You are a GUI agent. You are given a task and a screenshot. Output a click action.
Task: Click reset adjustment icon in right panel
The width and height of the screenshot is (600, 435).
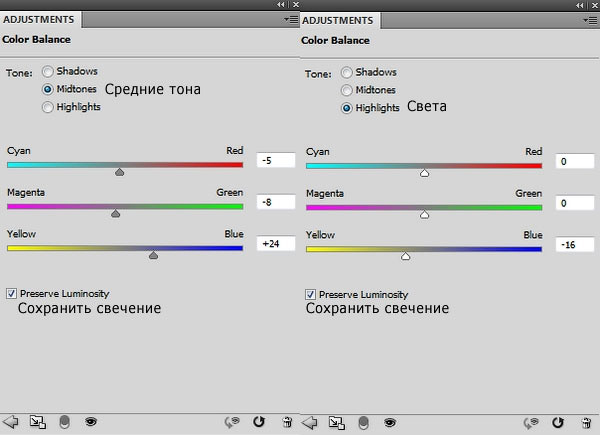tap(558, 423)
